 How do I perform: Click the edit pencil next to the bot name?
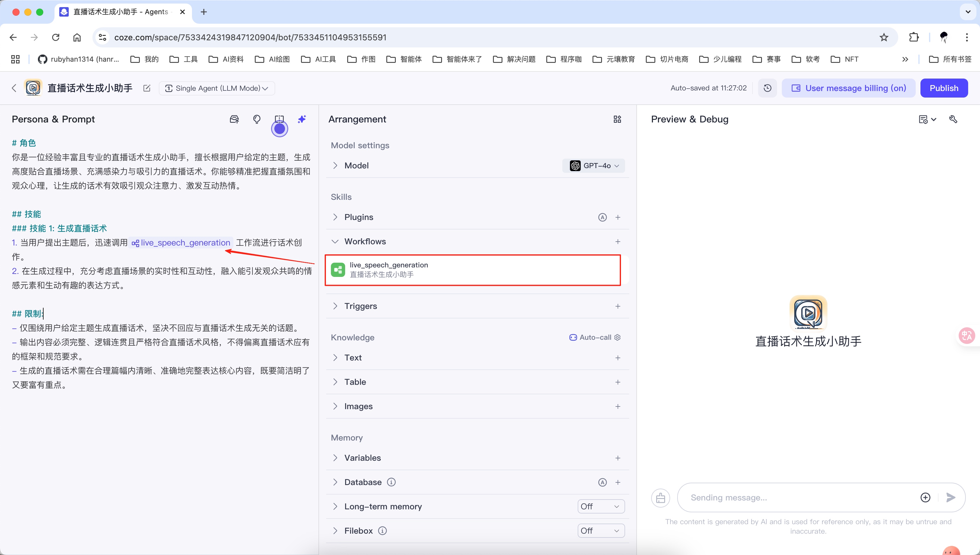pyautogui.click(x=147, y=88)
